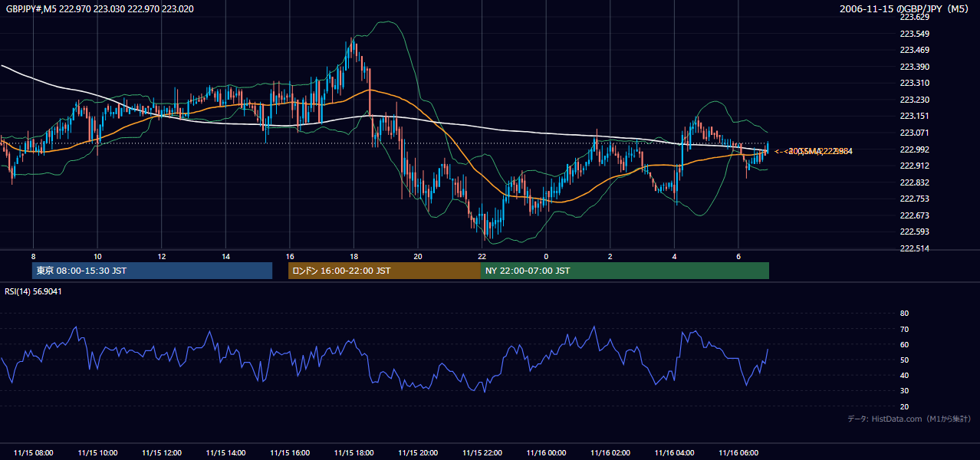Click the hour 22 tick under the price chart
Screen dimensions: 980x460
coord(482,255)
